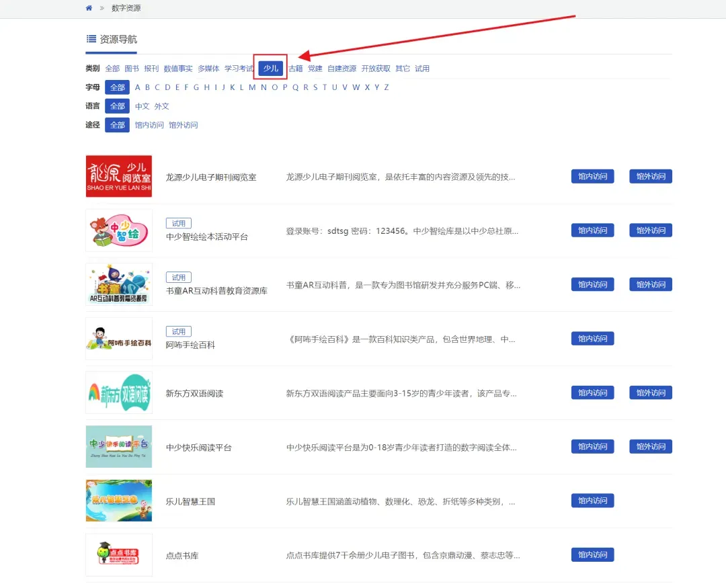The width and height of the screenshot is (726, 588).
Task: Open 中少快乐阅读平台 title link
Action: tap(198, 448)
